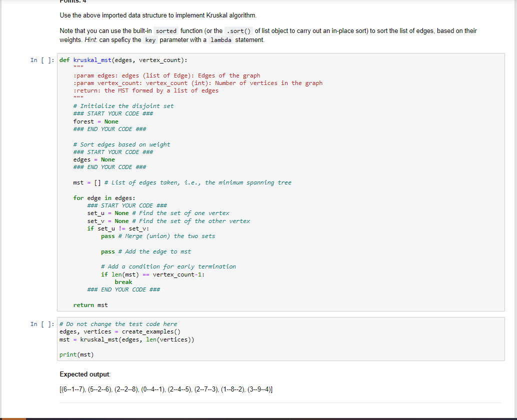
Task: Click '# Sort edges based on weight' comment
Action: point(121,144)
